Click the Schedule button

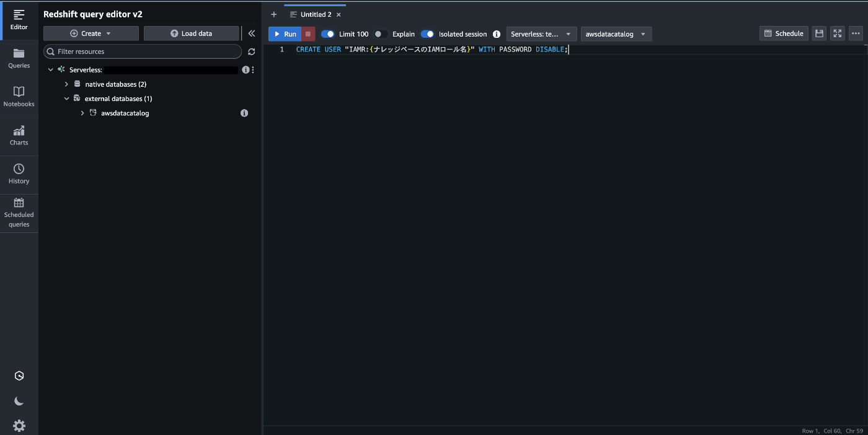click(784, 33)
